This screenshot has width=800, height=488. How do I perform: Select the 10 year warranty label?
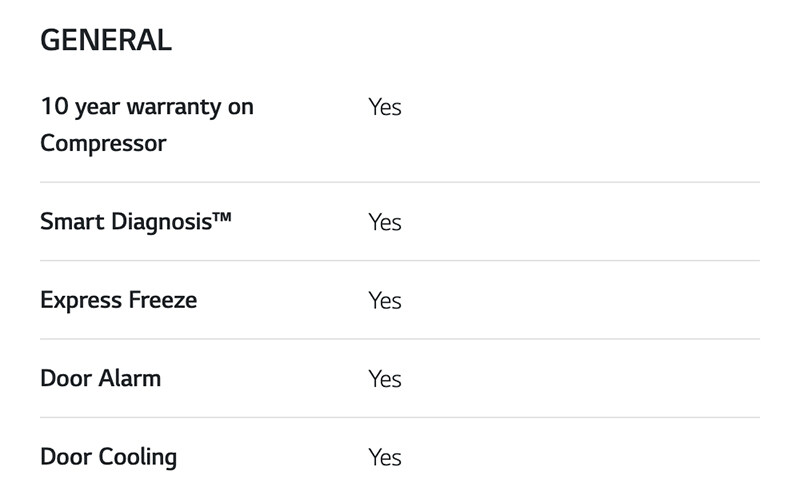(146, 124)
